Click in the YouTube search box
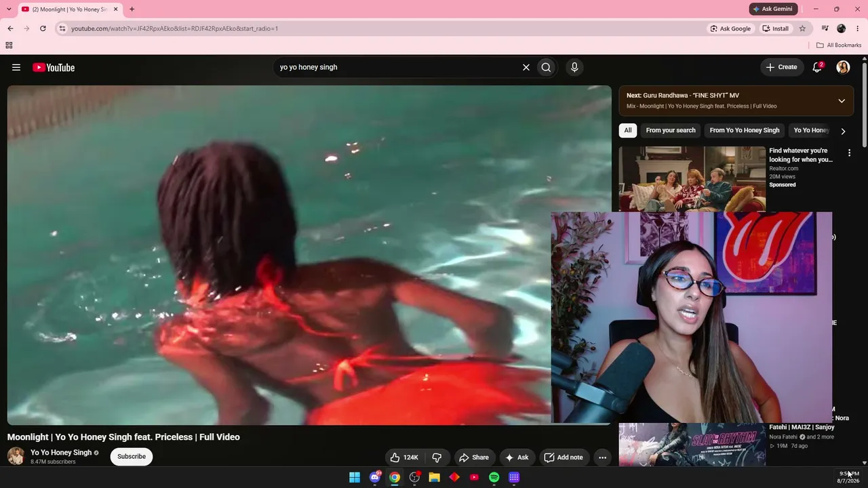868x488 pixels. click(397, 67)
